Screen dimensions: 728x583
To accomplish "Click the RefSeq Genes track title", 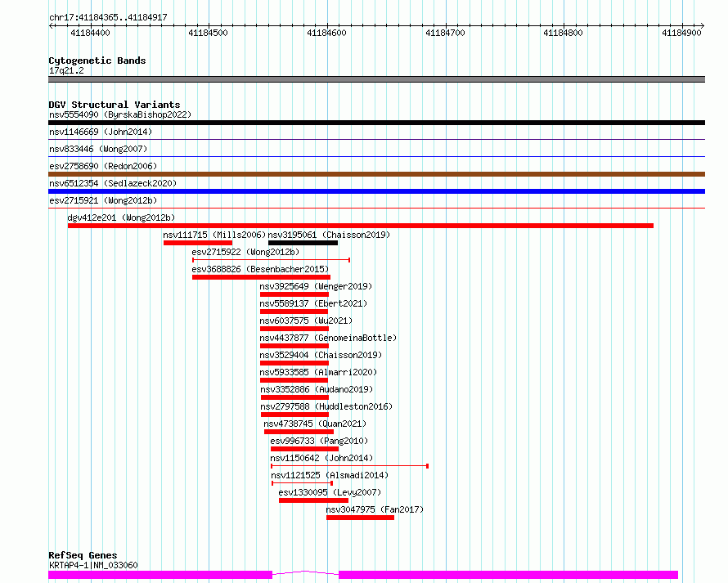I will pos(83,555).
